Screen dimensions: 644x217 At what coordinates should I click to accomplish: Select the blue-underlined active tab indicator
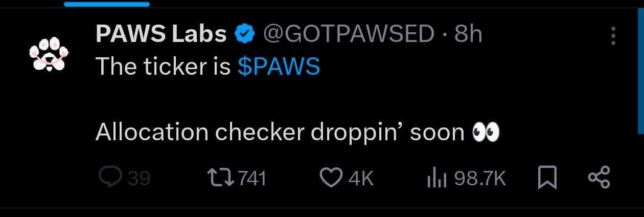click(x=107, y=4)
